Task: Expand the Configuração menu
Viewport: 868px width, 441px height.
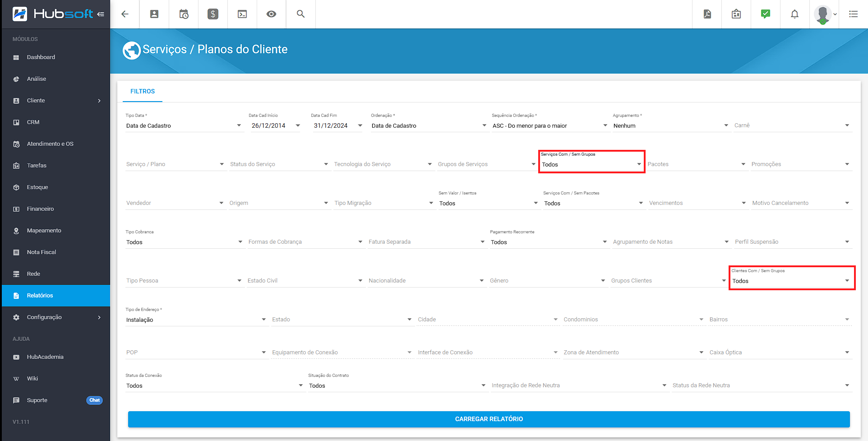Action: pos(56,317)
